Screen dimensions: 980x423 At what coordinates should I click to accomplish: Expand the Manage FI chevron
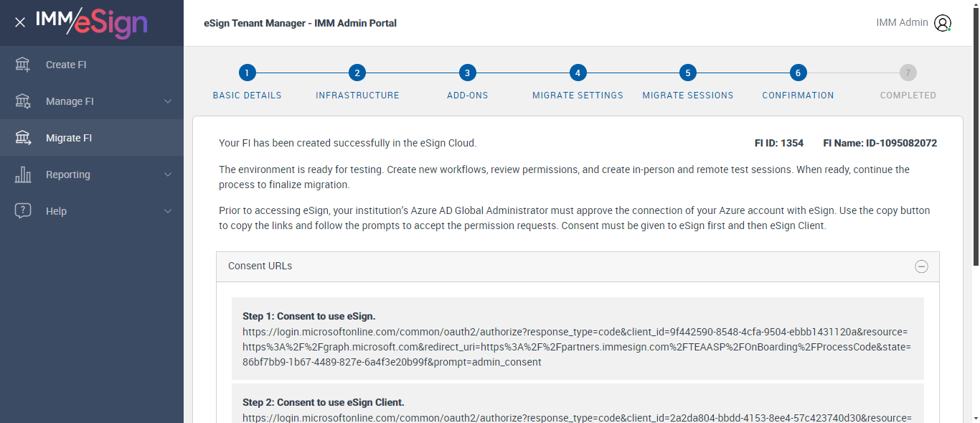pos(168,101)
